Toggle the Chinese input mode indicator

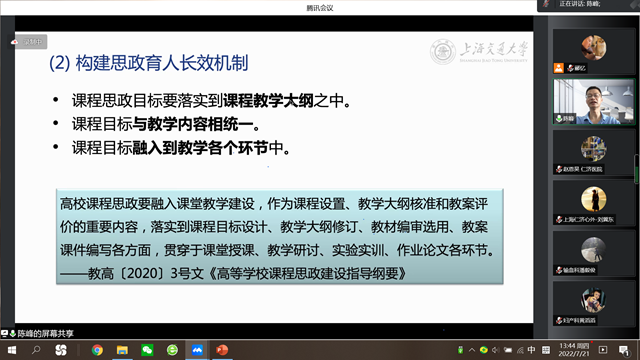531,350
